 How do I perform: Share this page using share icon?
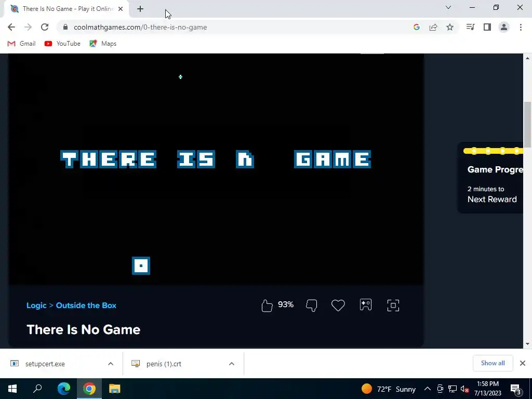(433, 27)
